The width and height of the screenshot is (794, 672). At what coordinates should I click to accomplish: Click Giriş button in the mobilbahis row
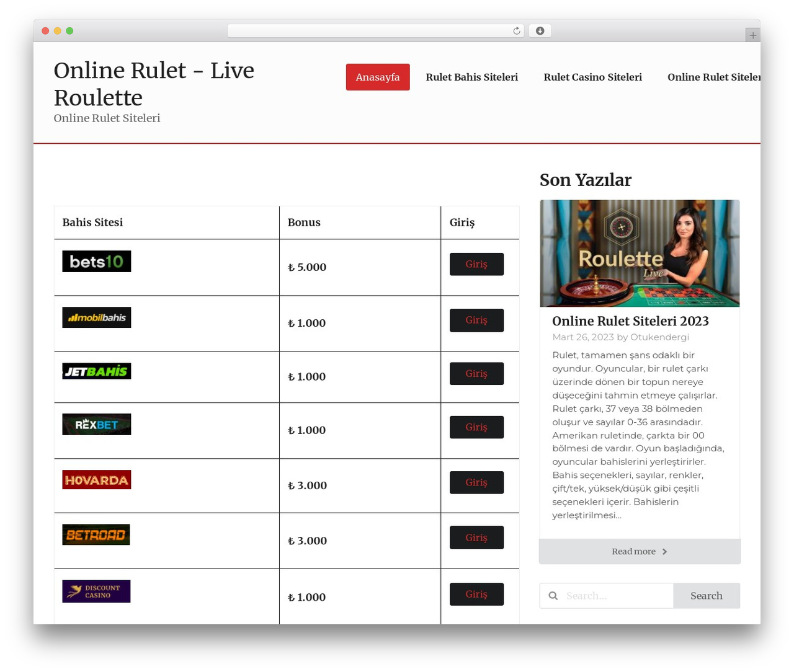click(x=476, y=320)
